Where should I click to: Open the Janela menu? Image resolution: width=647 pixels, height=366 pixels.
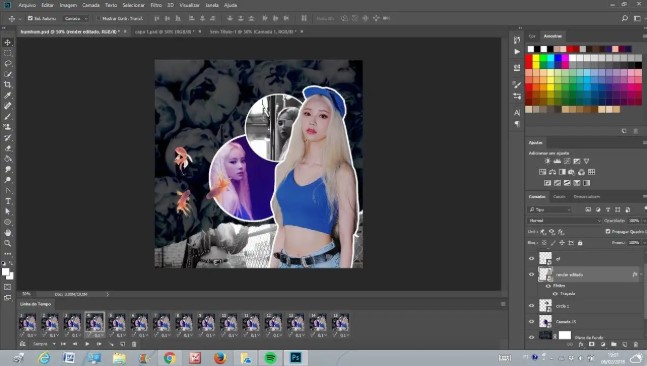[x=212, y=5]
